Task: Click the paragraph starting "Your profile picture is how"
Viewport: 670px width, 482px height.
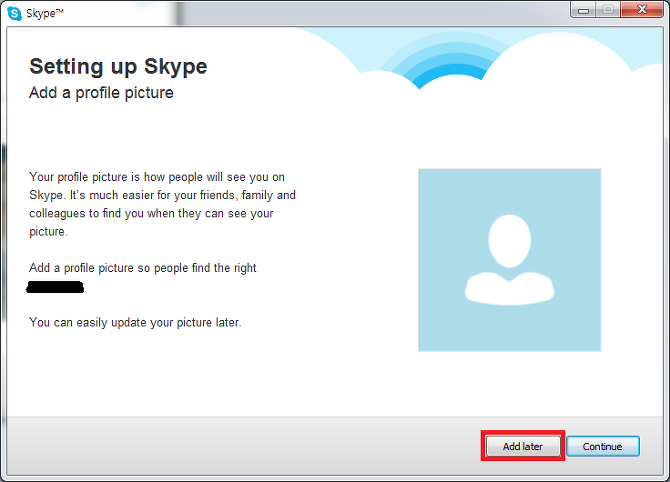Action: (162, 204)
